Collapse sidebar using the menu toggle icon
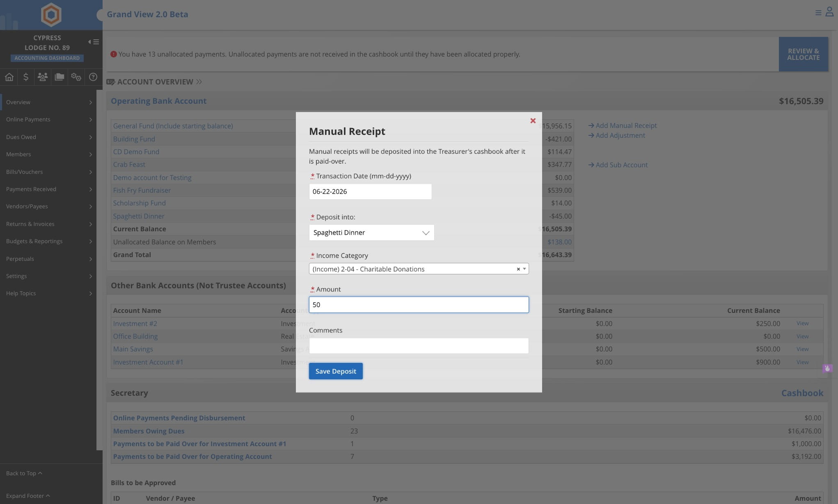Image resolution: width=838 pixels, height=504 pixels. [x=94, y=42]
